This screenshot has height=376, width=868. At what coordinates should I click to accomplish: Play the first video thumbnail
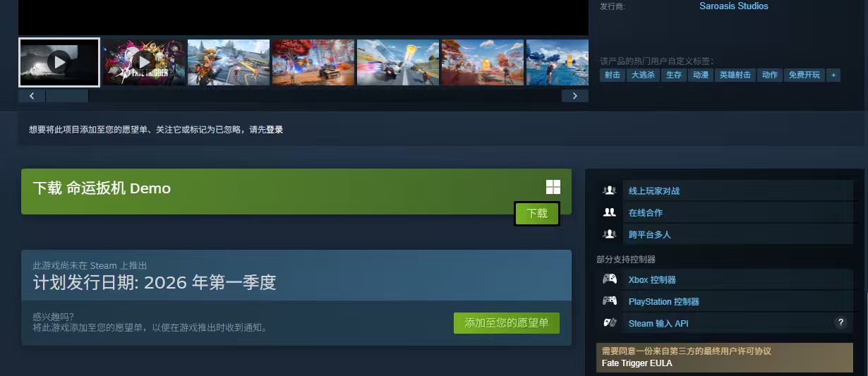click(59, 62)
